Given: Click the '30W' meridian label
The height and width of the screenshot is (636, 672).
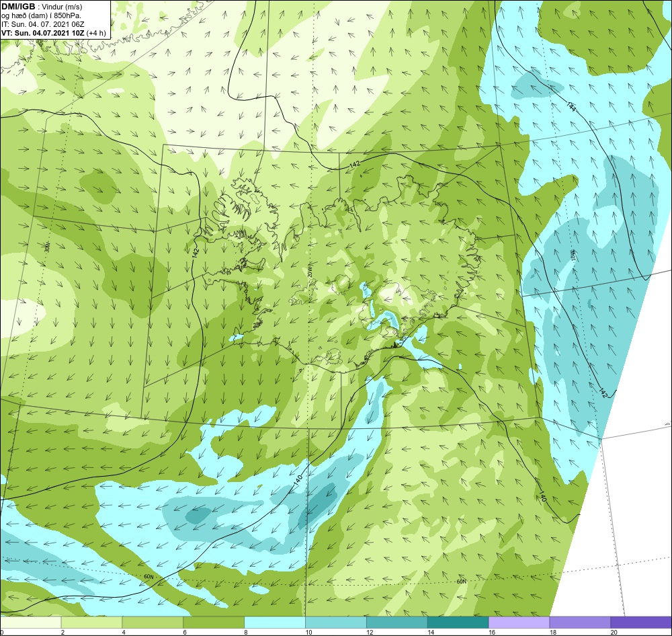Looking at the screenshot, I should (x=48, y=247).
